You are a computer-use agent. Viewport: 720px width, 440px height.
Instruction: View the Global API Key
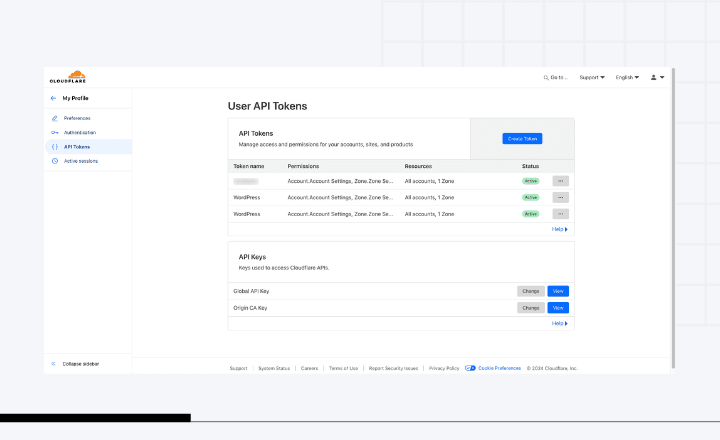(558, 291)
